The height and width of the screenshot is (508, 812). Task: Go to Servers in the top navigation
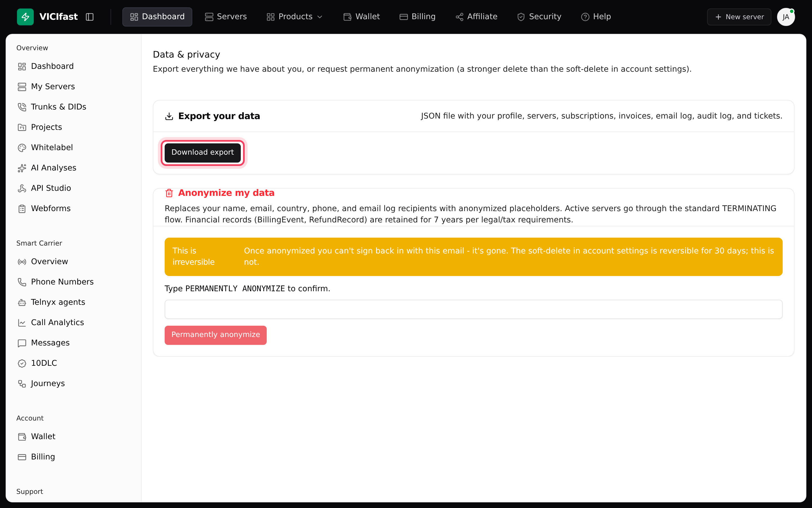click(x=226, y=17)
